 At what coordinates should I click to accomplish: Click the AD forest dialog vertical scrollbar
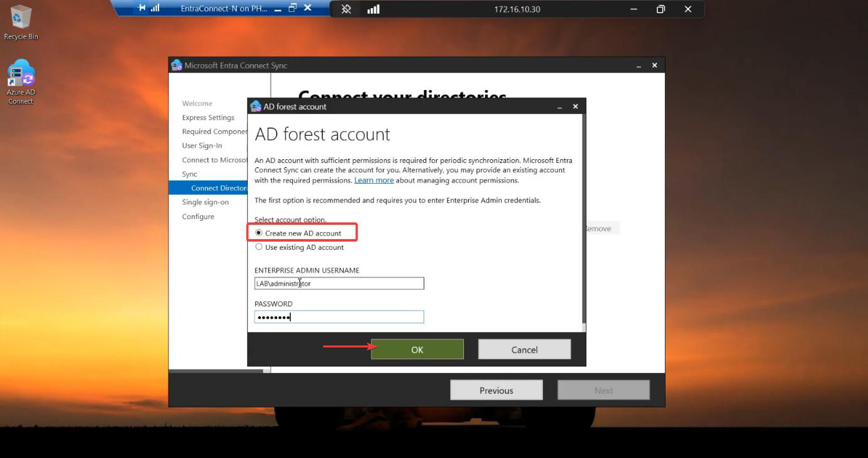[x=584, y=220]
